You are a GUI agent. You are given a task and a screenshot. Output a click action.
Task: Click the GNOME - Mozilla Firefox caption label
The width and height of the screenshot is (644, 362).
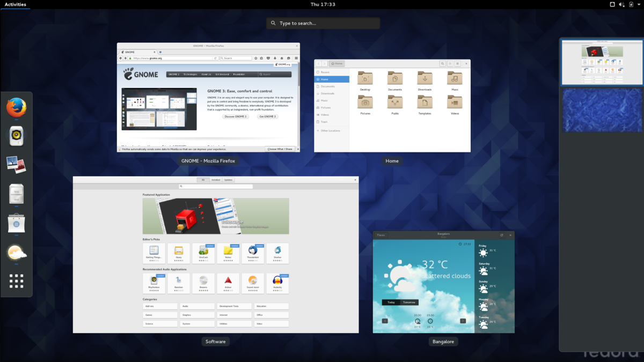coord(208,161)
